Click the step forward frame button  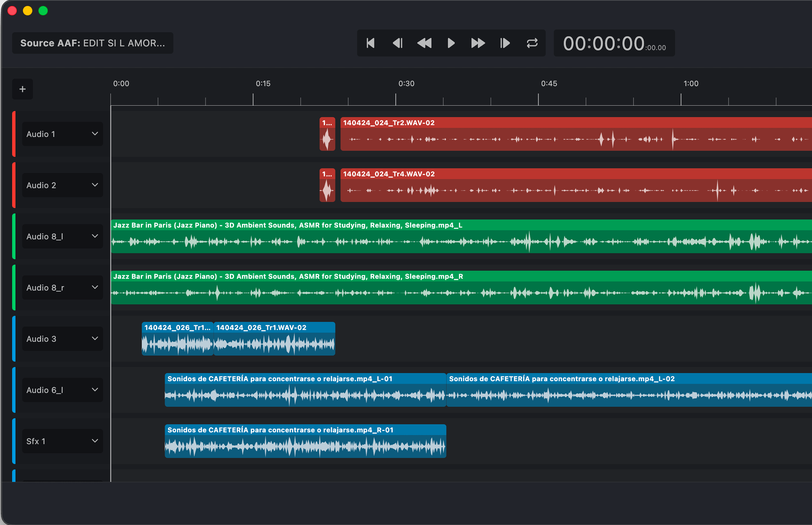pyautogui.click(x=505, y=43)
